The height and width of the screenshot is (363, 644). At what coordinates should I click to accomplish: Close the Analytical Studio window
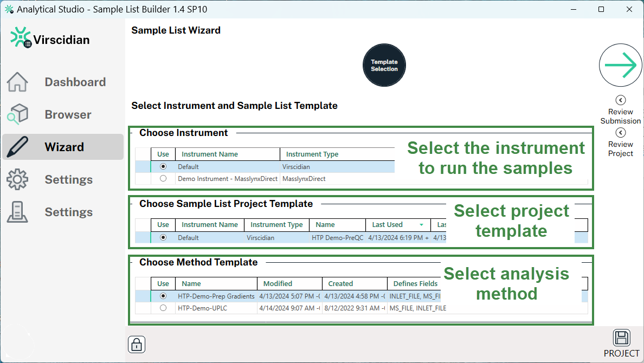pyautogui.click(x=629, y=9)
